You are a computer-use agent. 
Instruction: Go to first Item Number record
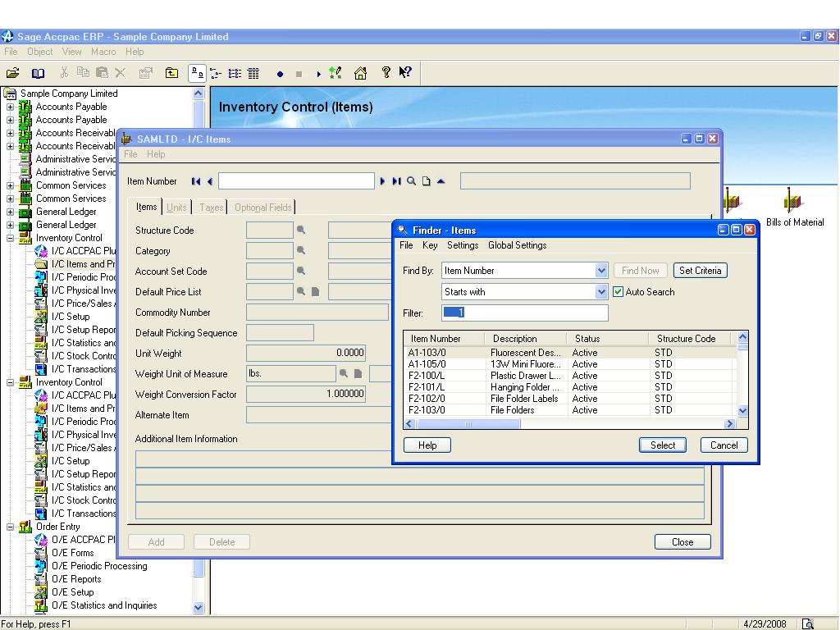tap(196, 181)
